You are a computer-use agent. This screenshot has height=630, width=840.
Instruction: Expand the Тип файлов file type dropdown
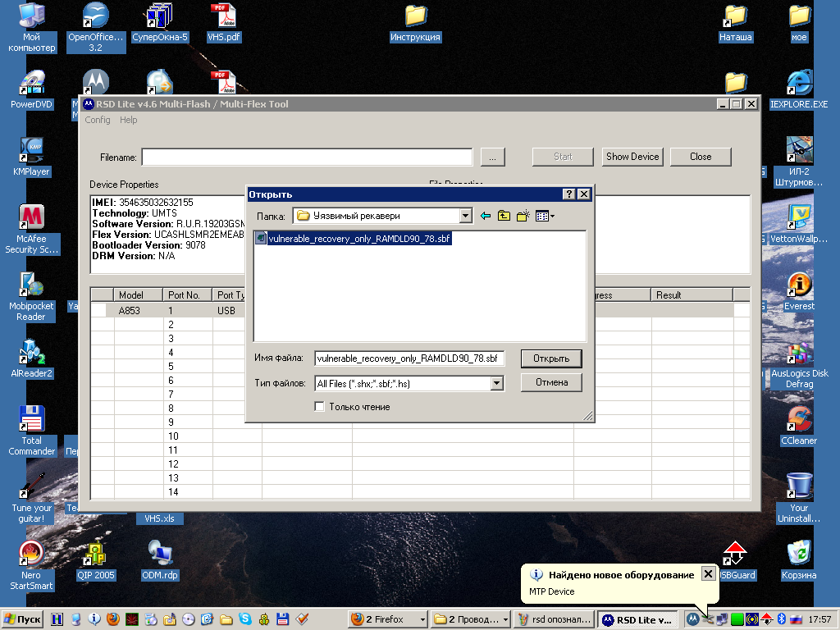tap(496, 384)
